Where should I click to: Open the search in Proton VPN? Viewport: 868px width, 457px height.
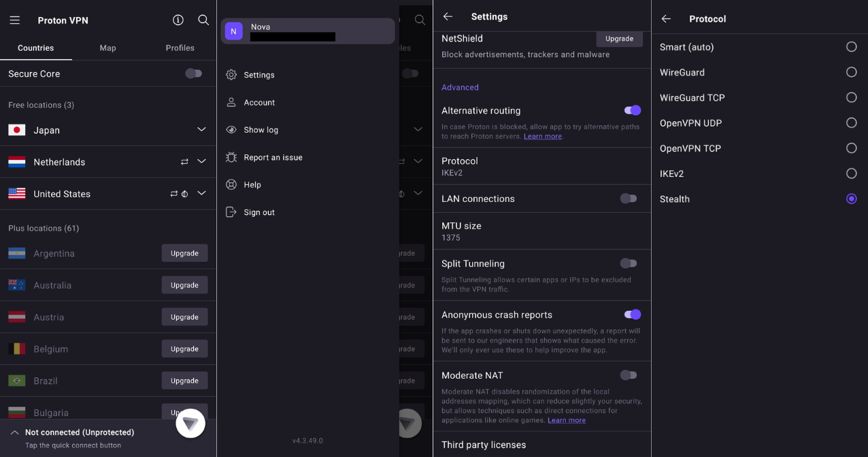tap(203, 20)
